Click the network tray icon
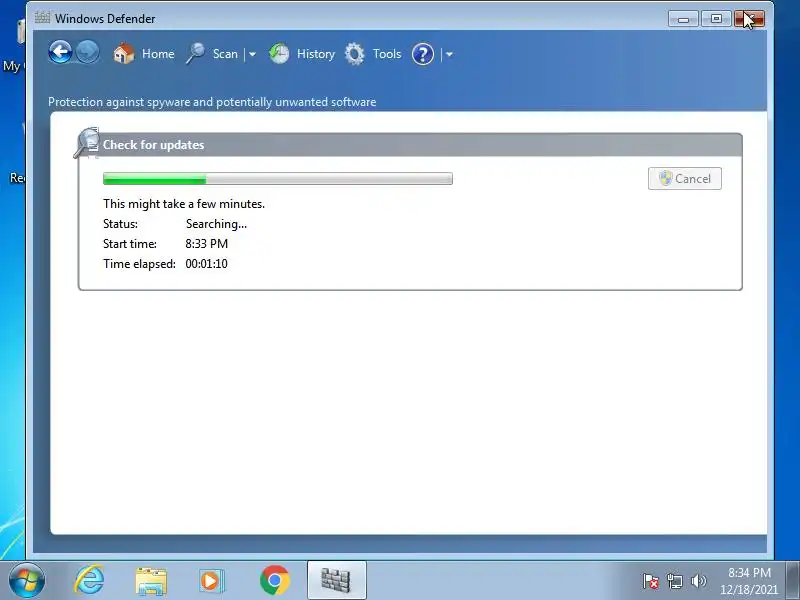 (x=674, y=581)
